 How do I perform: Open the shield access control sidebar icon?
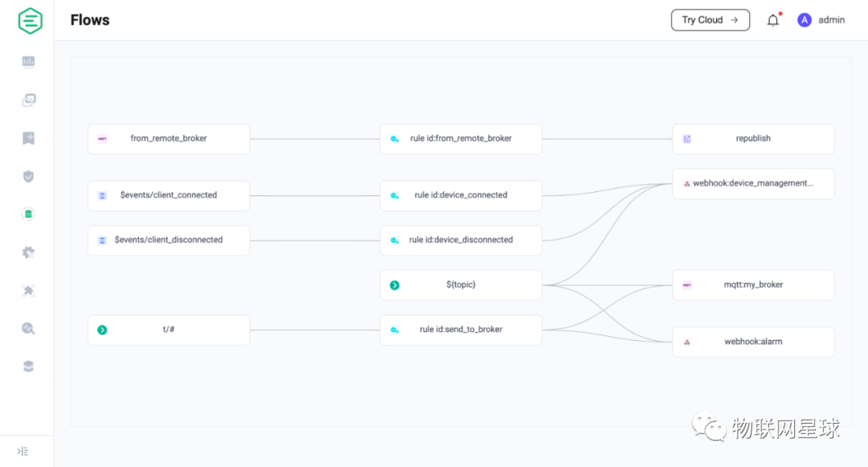click(29, 177)
